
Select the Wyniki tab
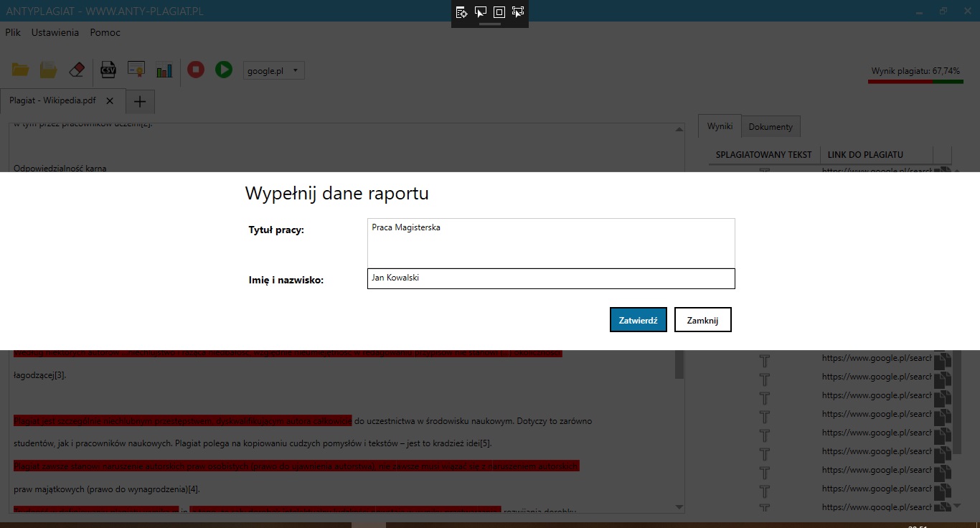(720, 126)
